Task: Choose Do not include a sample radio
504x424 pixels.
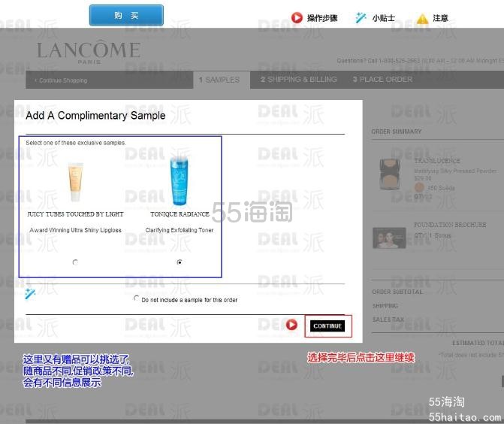Action: coord(136,298)
